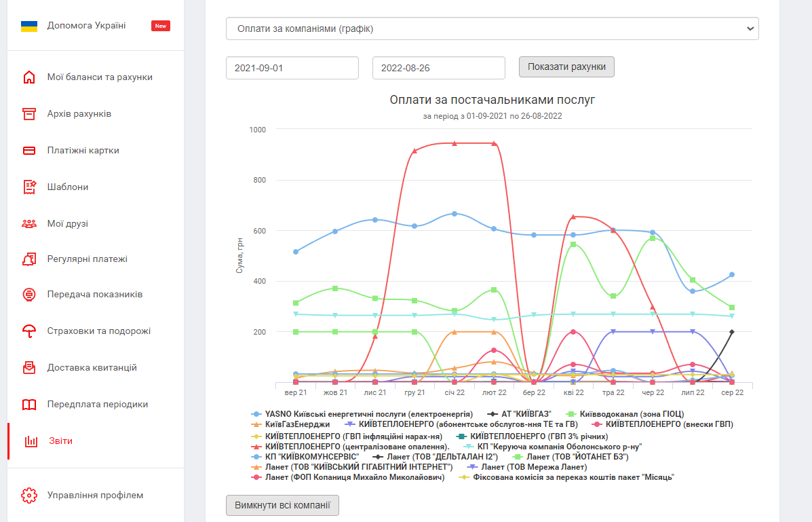
Task: Toggle Ланет КИЇВСЬКИЙ ГІГАБІТНИЙ ІНТЕРНЕТ series
Action: 352,467
